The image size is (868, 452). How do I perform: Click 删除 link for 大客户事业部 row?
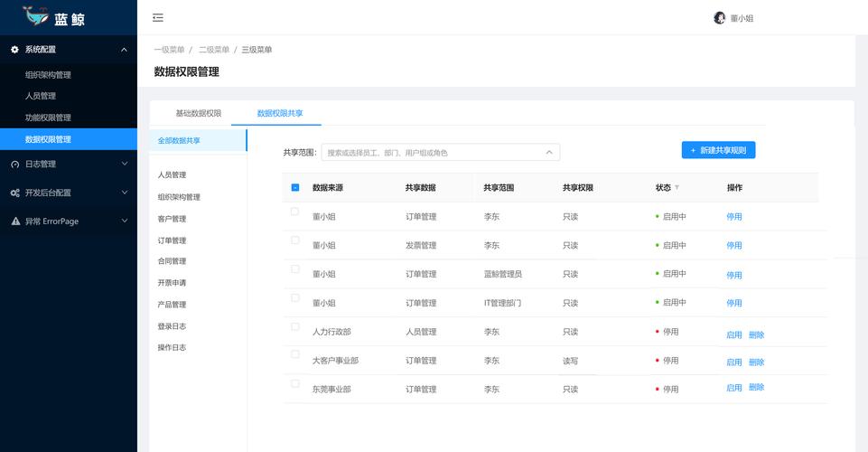click(756, 362)
